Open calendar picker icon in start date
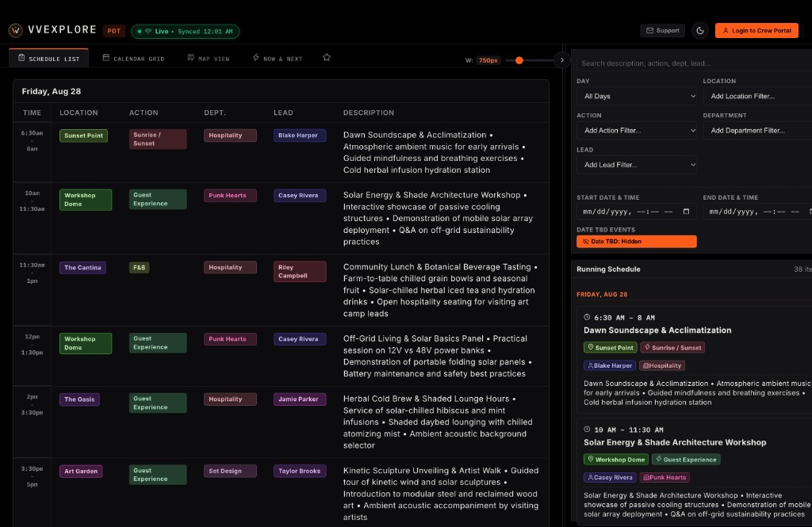812x527 pixels. click(x=686, y=212)
